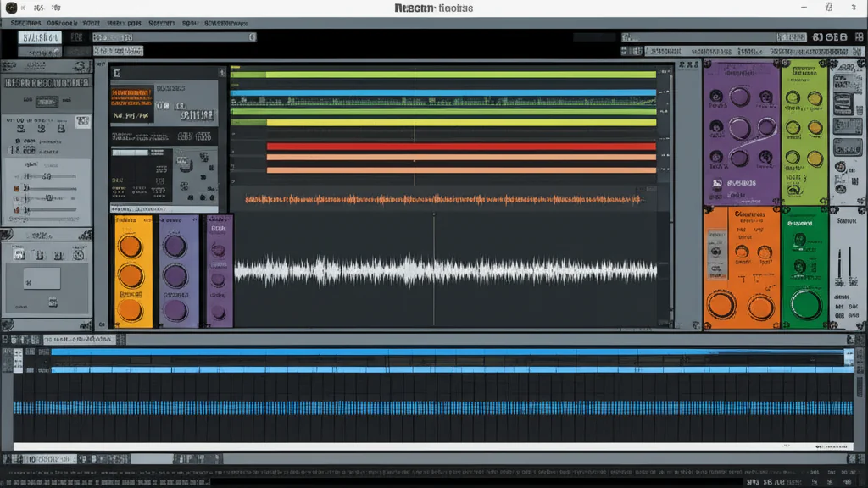
Task: Click the bottom large knob on the purple rack
Action: click(x=739, y=158)
